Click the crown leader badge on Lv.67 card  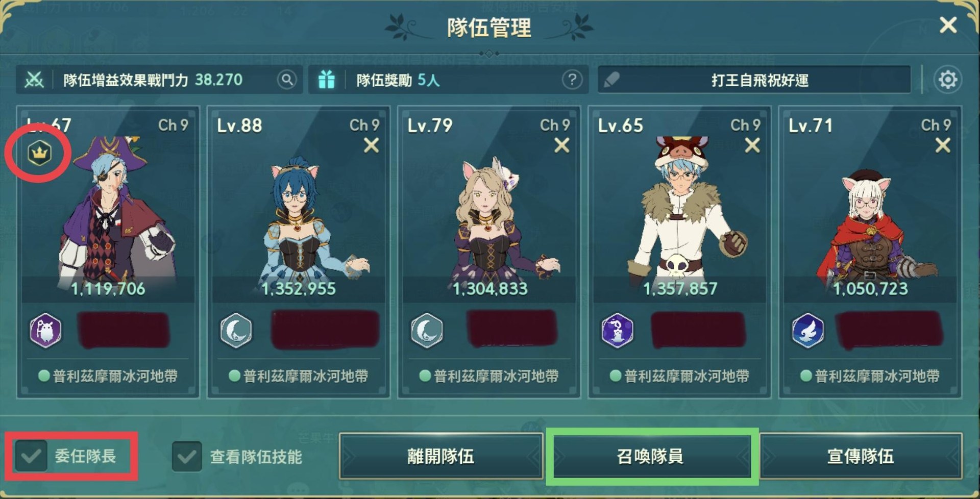click(40, 152)
